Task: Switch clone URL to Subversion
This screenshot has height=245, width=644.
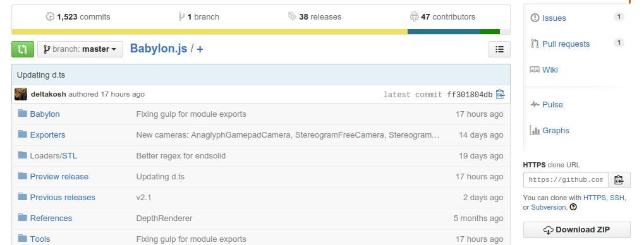Action: [x=549, y=207]
